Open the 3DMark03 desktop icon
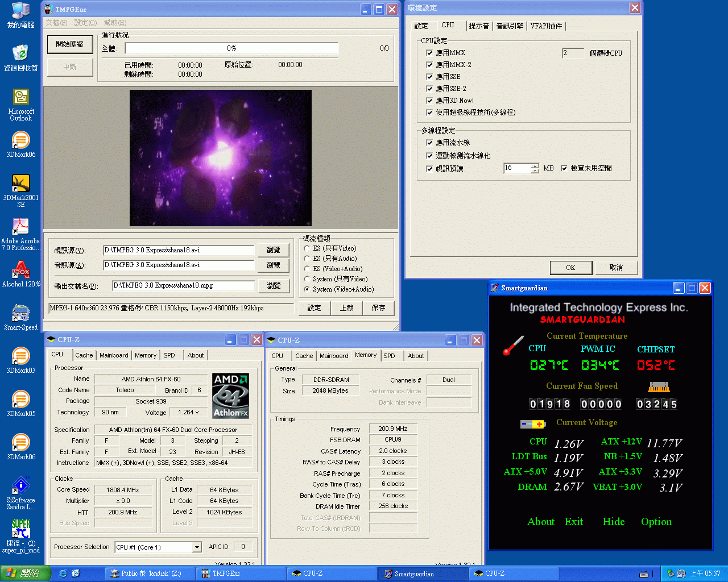This screenshot has height=582, width=728. (21, 361)
